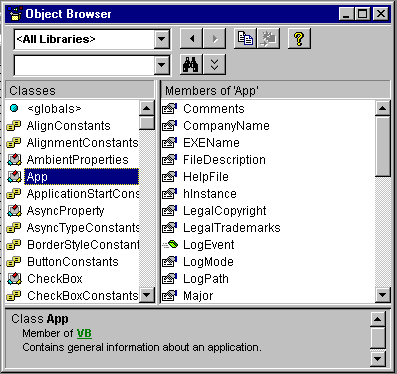Image resolution: width=397 pixels, height=374 pixels.
Task: Click the LogEvent method icon
Action: (x=170, y=245)
